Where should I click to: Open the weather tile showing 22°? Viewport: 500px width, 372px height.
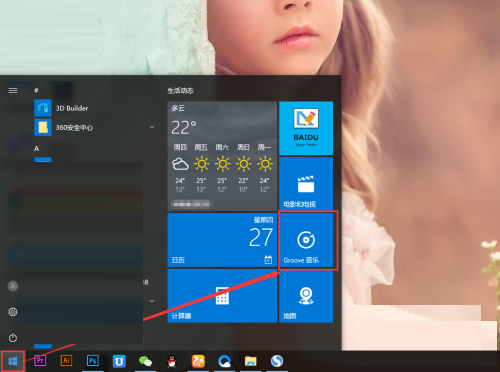coord(222,156)
